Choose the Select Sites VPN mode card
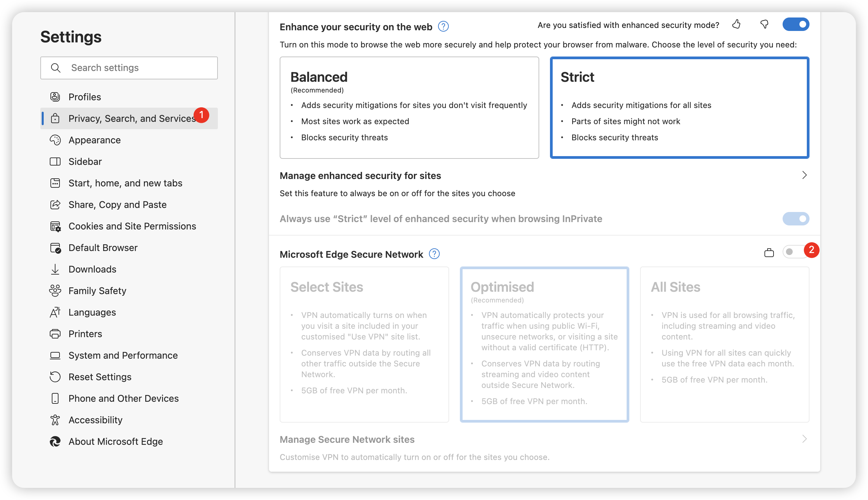Screen dimensions: 868x500 pos(364,345)
